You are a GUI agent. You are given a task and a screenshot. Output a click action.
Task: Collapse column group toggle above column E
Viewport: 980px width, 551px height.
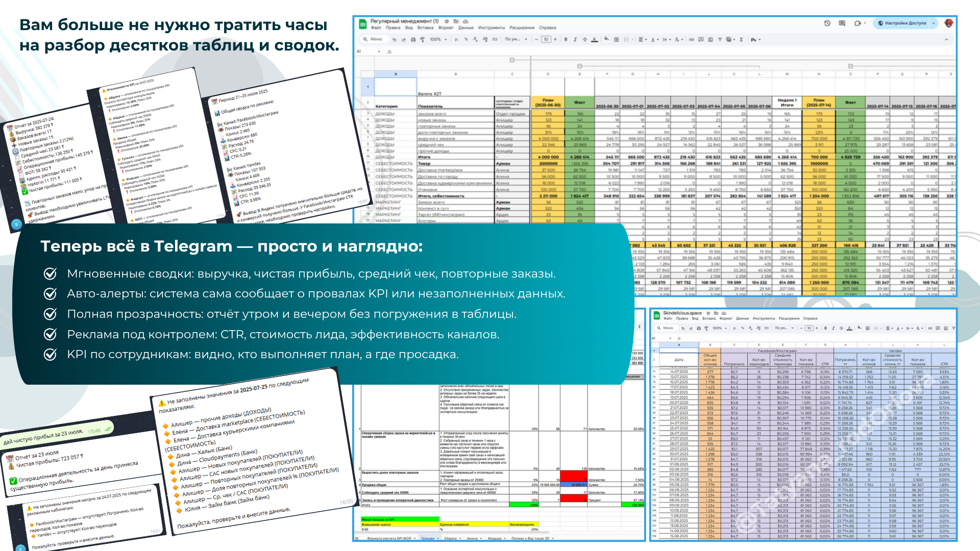point(579,66)
